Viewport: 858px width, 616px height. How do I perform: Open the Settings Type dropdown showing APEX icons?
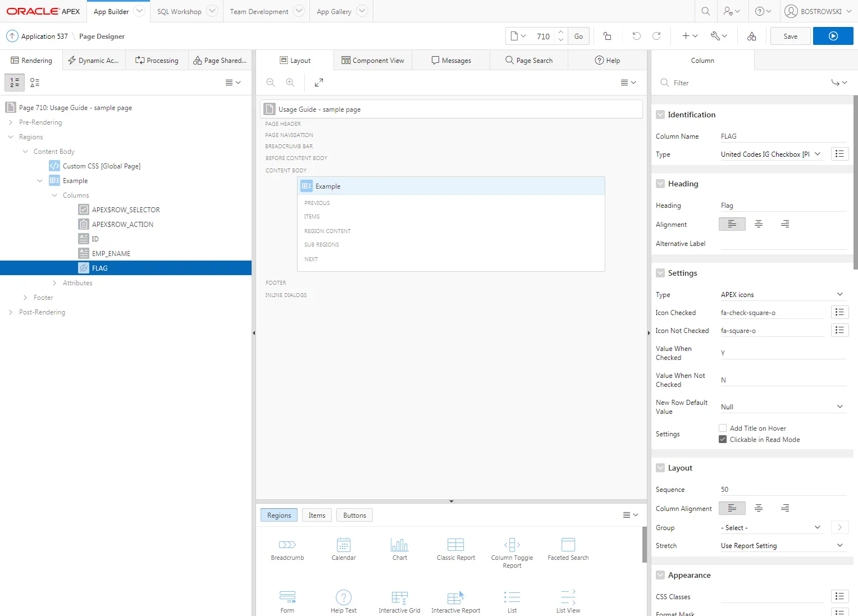[782, 295]
